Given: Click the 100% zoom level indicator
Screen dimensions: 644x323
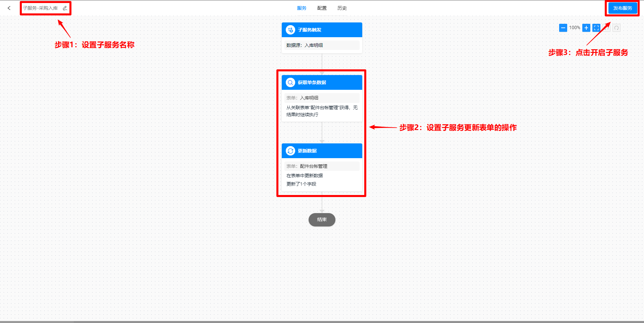Looking at the screenshot, I should 574,28.
